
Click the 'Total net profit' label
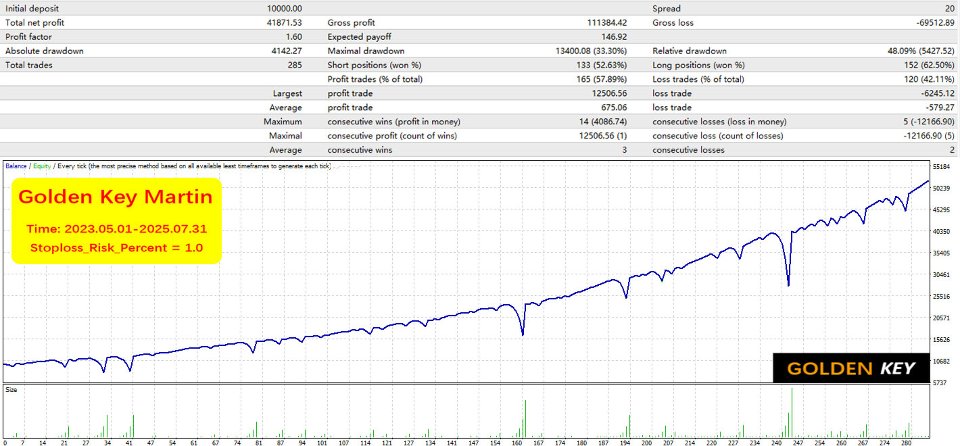point(34,23)
